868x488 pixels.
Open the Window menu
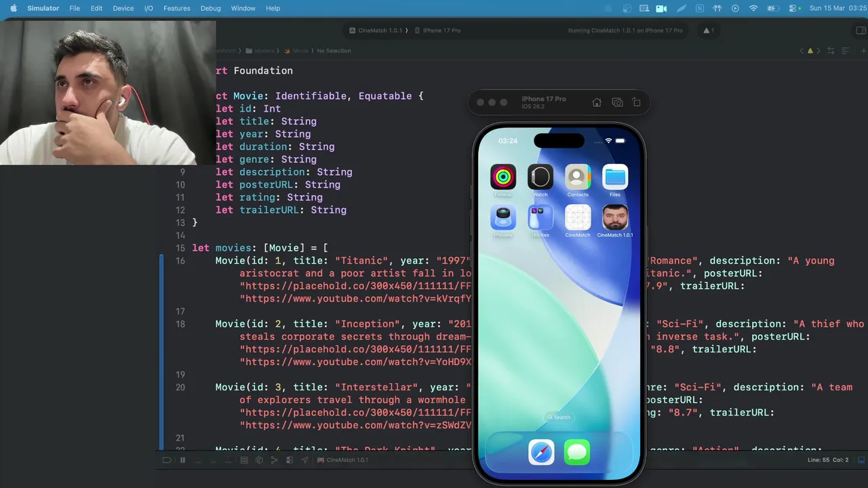click(243, 8)
